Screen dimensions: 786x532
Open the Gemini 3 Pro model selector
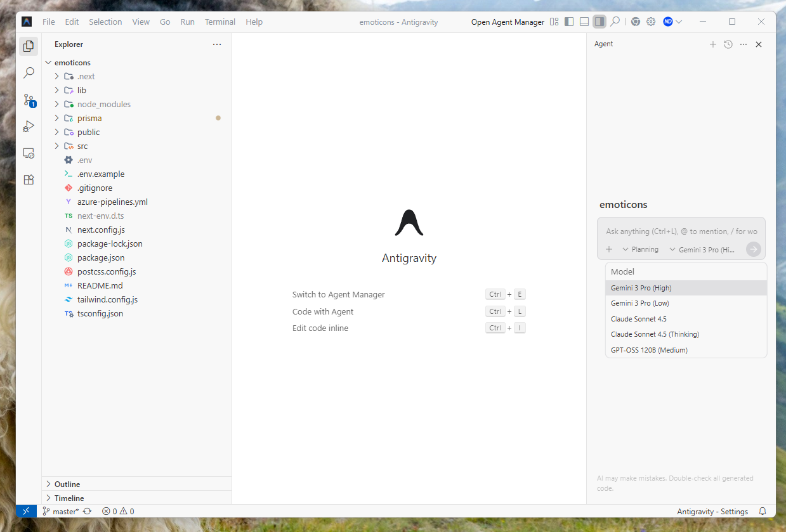point(702,249)
